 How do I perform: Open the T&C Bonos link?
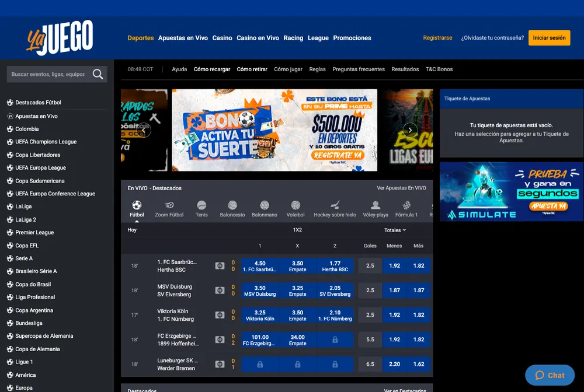pos(439,69)
